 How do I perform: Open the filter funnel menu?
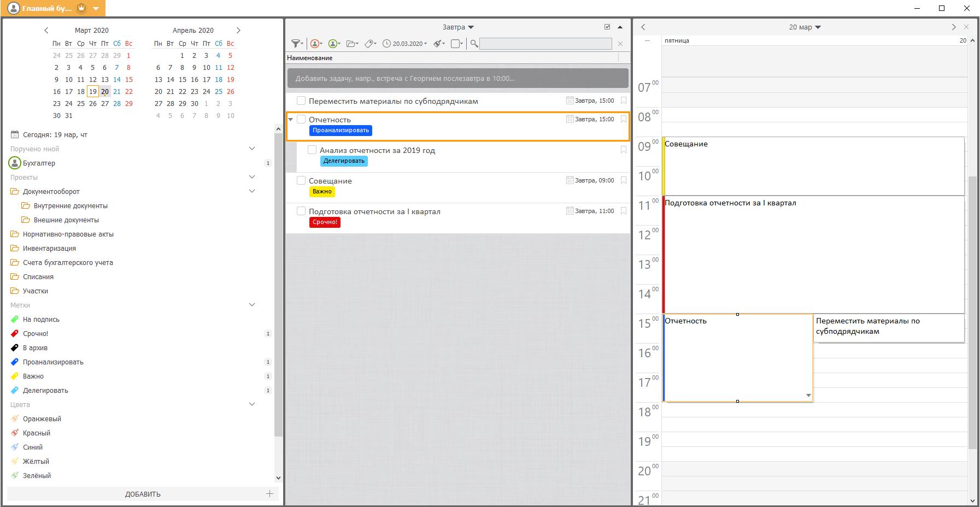point(297,44)
